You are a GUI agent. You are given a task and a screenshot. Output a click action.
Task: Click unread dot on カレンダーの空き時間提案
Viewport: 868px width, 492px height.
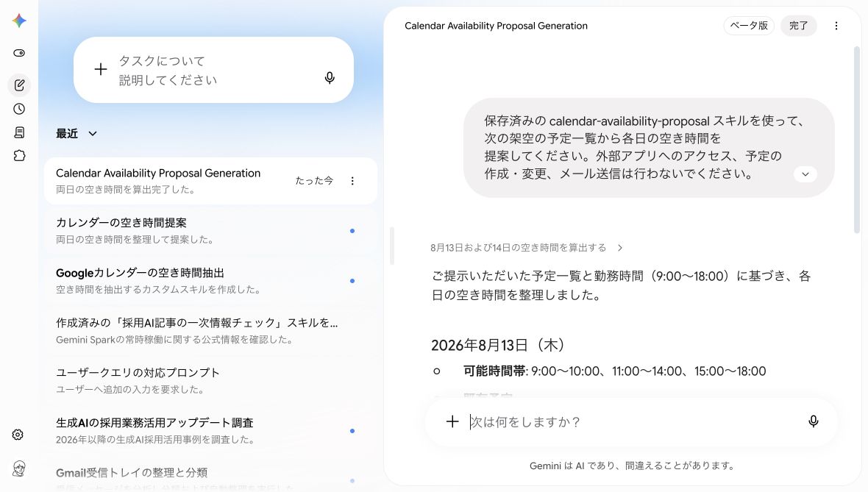[352, 231]
